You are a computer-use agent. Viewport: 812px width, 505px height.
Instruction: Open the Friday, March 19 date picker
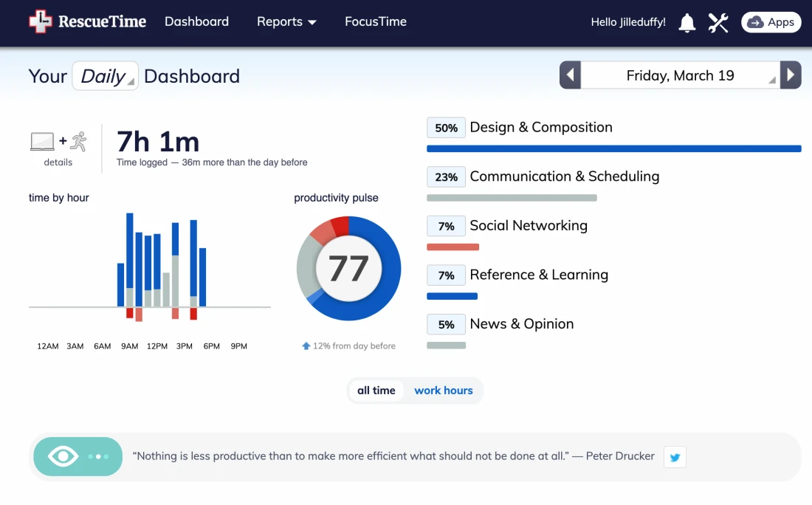680,75
